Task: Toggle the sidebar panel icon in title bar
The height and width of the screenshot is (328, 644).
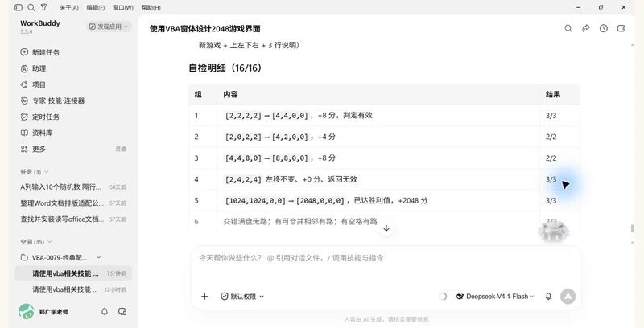Action: [x=19, y=7]
